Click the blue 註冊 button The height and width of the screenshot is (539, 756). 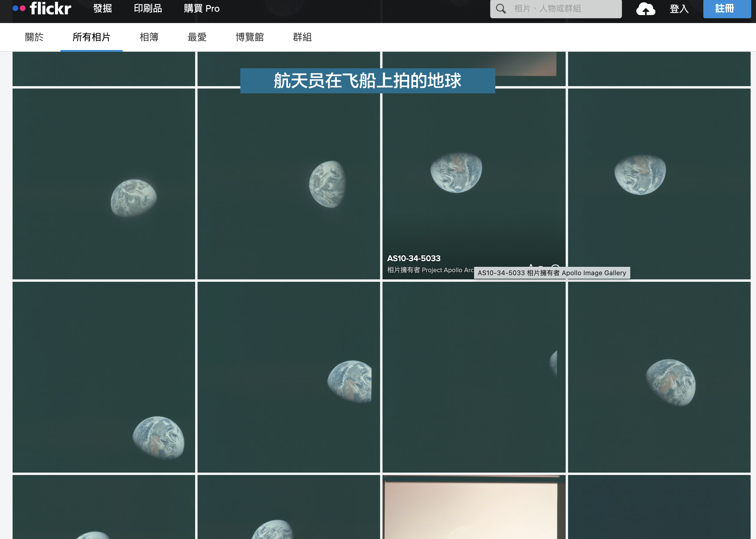[727, 9]
